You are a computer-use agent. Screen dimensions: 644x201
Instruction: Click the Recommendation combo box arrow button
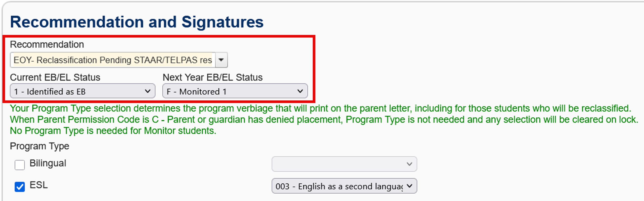pyautogui.click(x=221, y=60)
